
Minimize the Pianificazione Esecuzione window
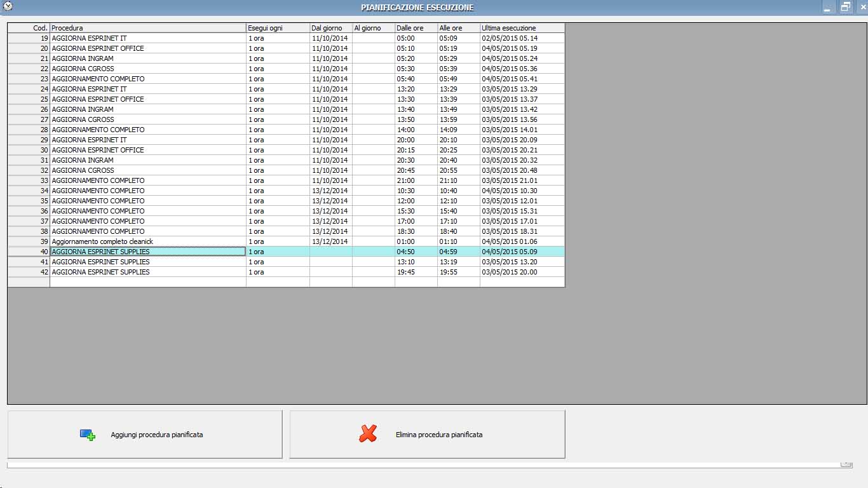click(828, 7)
